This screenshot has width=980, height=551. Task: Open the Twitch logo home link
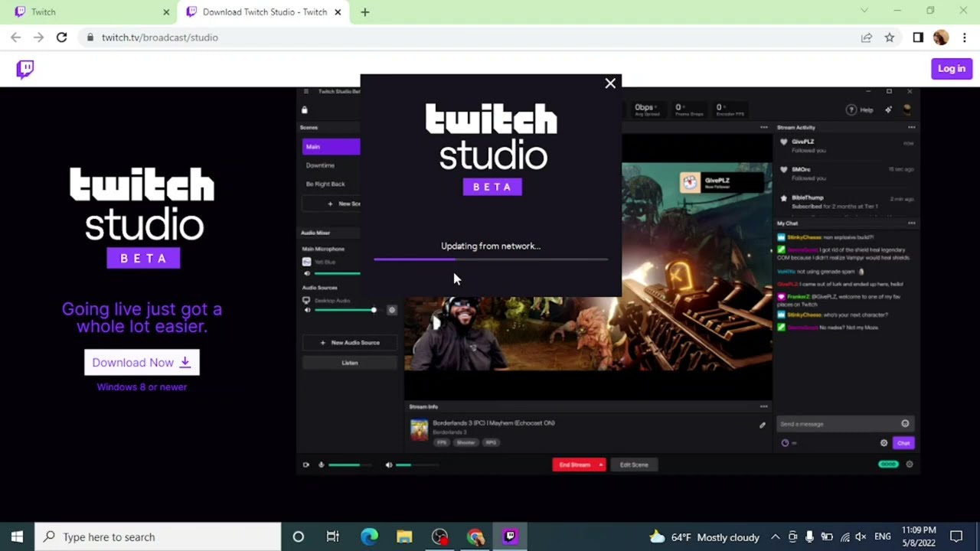click(x=25, y=70)
